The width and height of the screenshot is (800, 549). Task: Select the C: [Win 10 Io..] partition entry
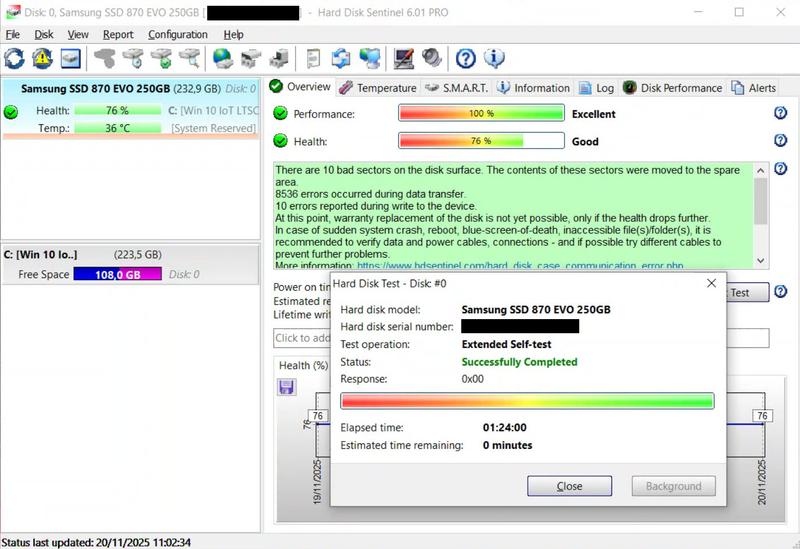(x=131, y=264)
